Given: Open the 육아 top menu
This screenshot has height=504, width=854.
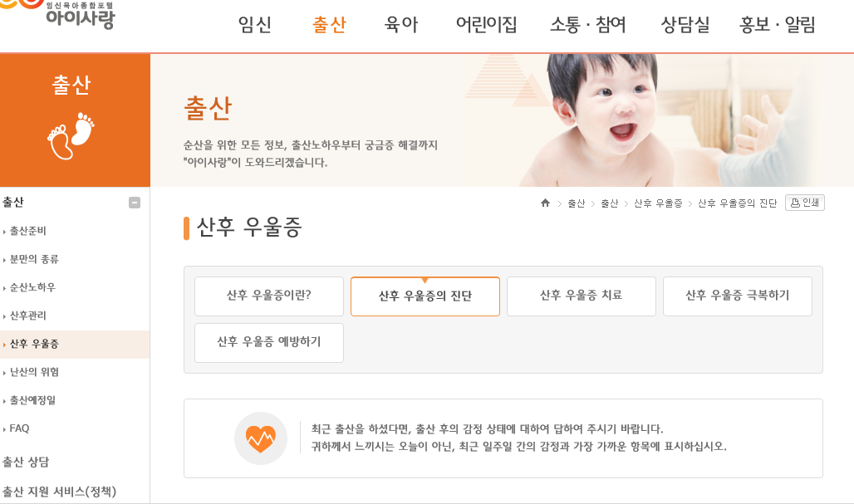Looking at the screenshot, I should point(401,24).
